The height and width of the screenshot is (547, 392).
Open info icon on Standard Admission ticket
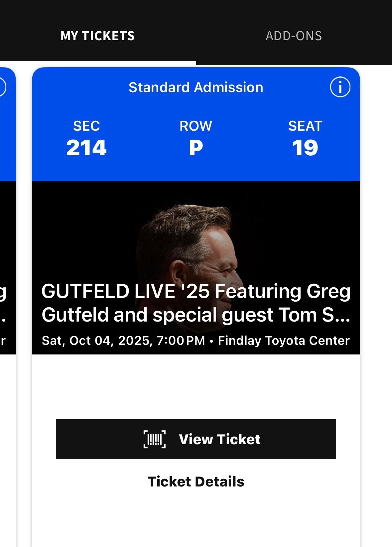(340, 87)
